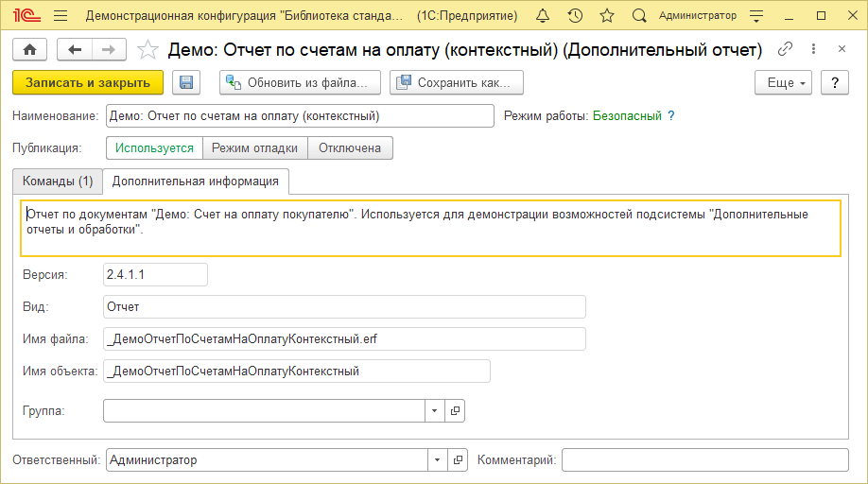Screen dimensions: 868x484
Task: Navigate back with left arrow
Action: (74, 50)
